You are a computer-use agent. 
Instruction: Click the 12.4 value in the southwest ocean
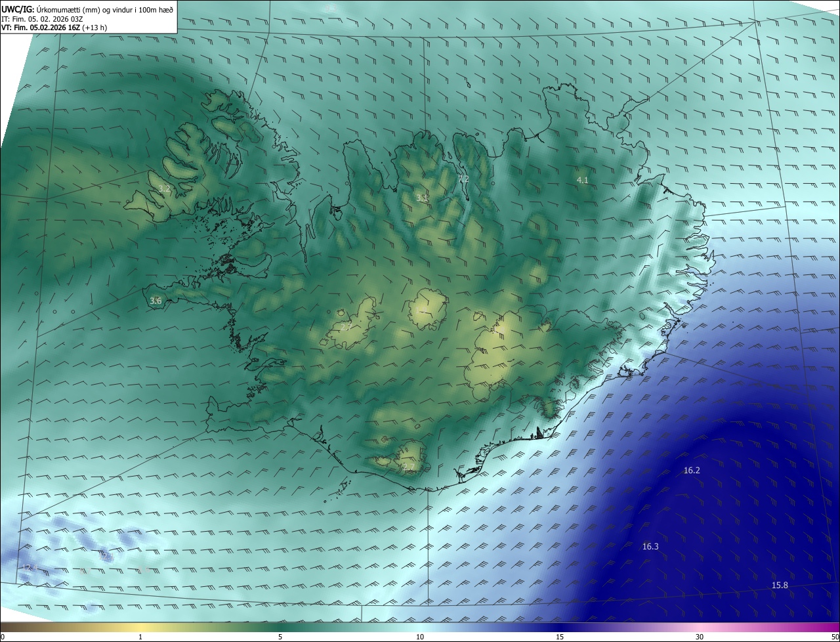30,568
